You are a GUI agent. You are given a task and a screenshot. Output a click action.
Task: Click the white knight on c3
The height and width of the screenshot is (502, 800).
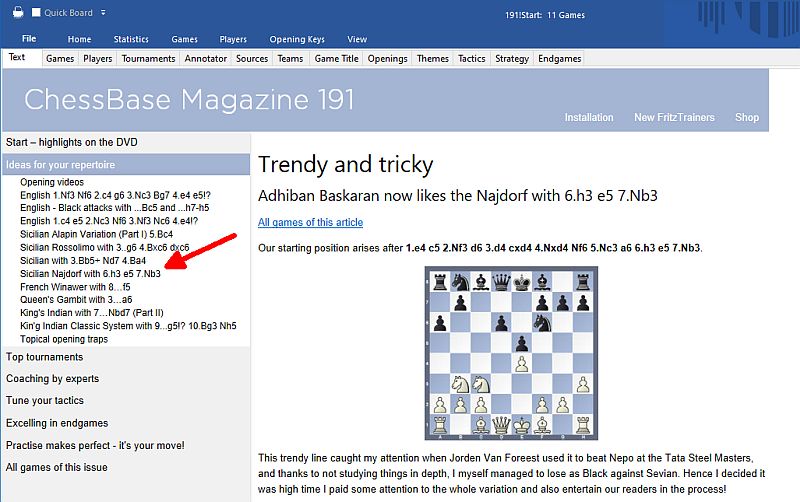[x=481, y=384]
